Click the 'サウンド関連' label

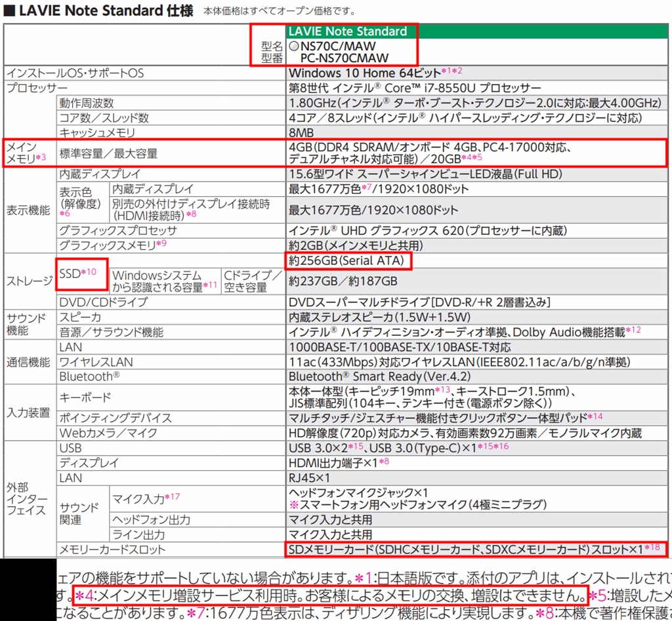pyautogui.click(x=79, y=513)
